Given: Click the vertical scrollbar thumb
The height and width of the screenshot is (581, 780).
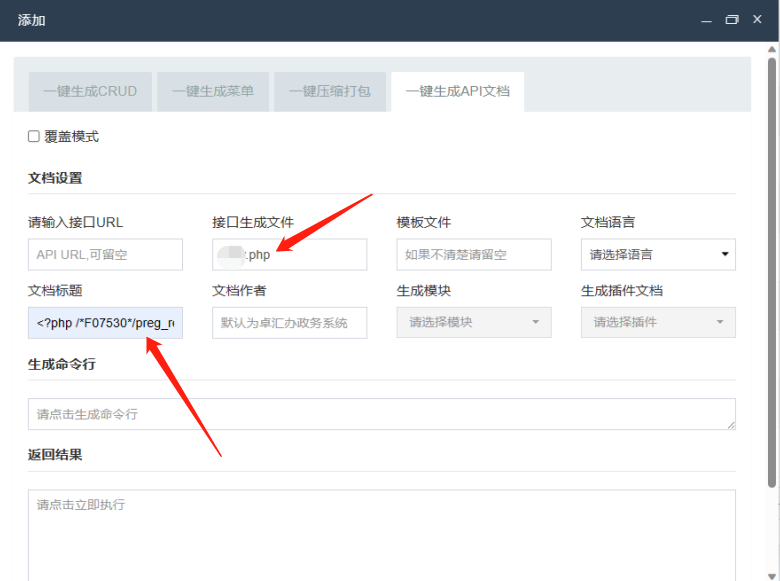Looking at the screenshot, I should coord(772,273).
